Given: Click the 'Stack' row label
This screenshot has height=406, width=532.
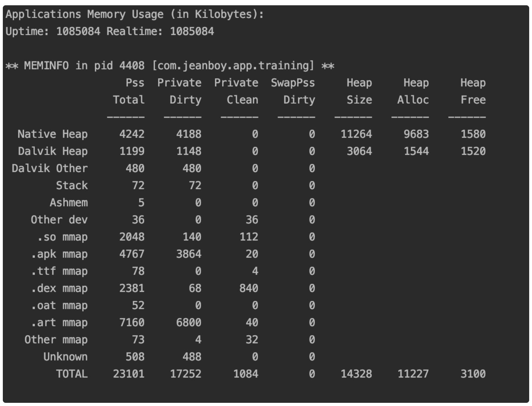Looking at the screenshot, I should [72, 185].
